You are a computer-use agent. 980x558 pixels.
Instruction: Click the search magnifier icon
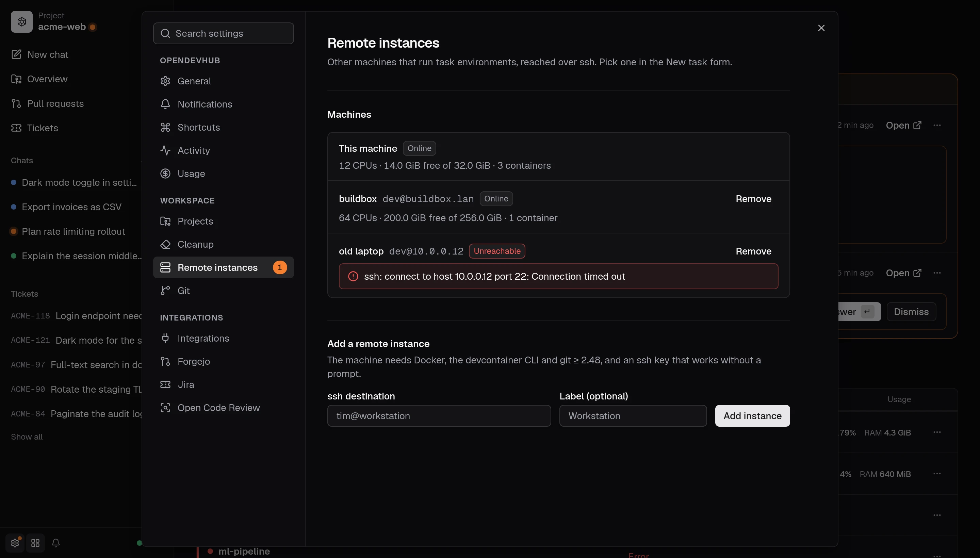tap(165, 33)
